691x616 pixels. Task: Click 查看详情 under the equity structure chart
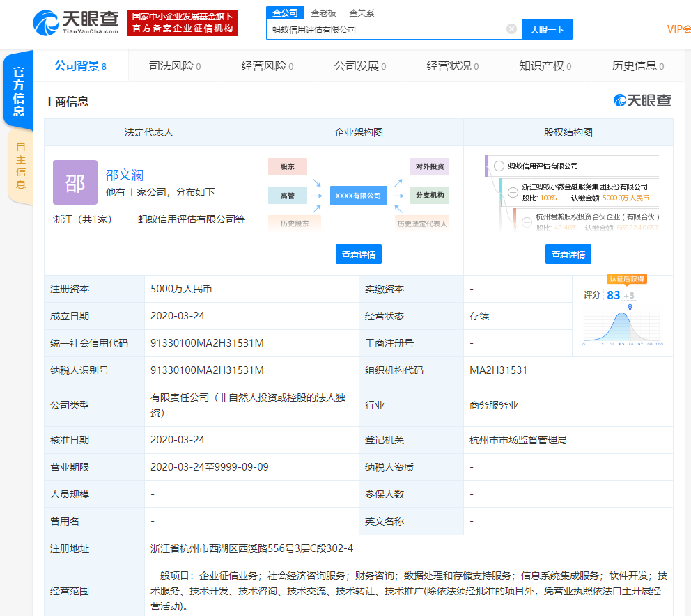[568, 254]
